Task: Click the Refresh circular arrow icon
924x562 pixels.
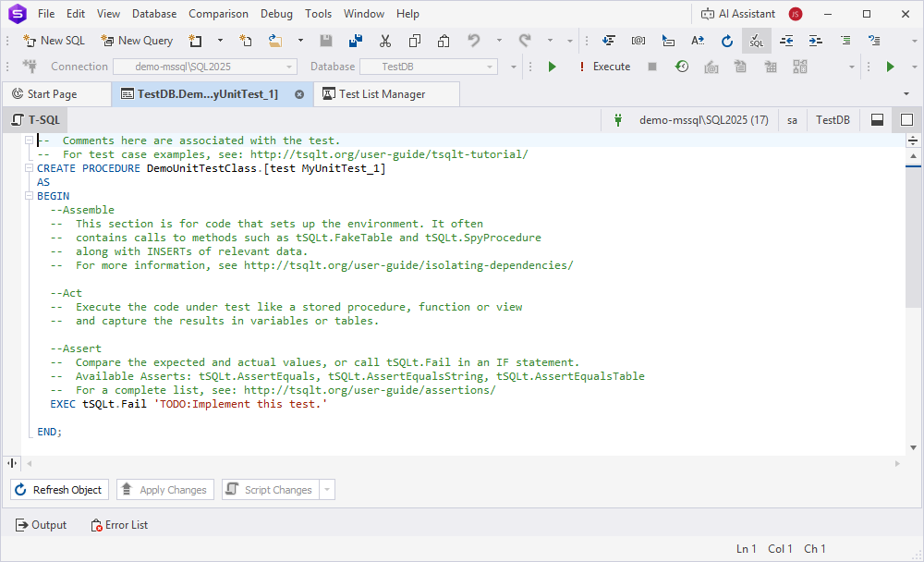Action: click(x=727, y=41)
